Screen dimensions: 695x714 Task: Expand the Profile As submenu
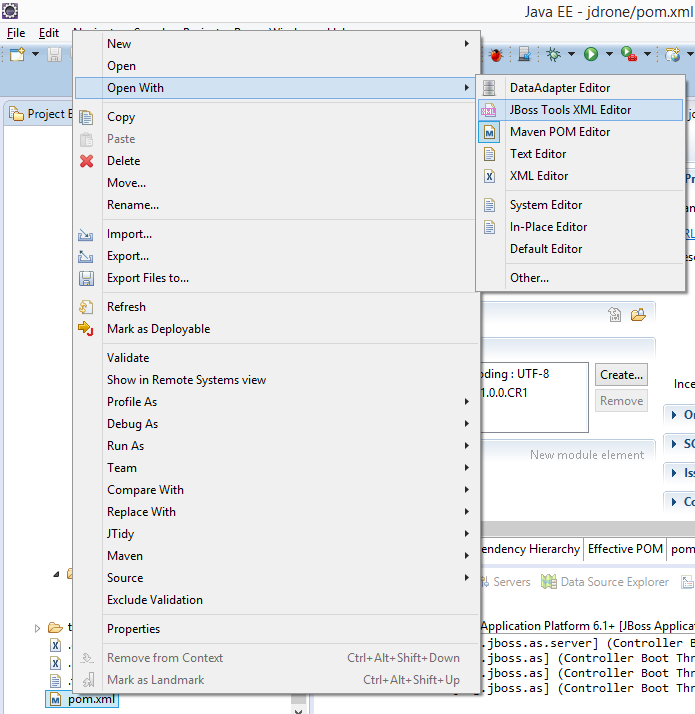click(x=276, y=402)
